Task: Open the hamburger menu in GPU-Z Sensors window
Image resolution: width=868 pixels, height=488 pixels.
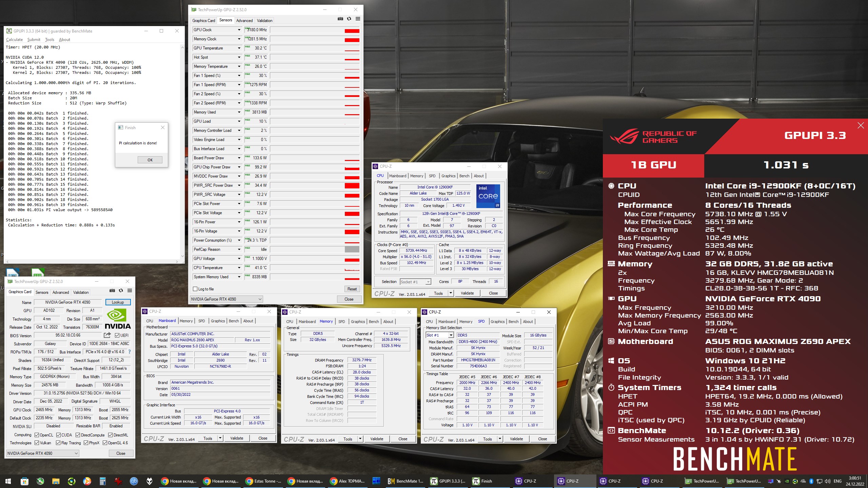Action: coord(358,19)
